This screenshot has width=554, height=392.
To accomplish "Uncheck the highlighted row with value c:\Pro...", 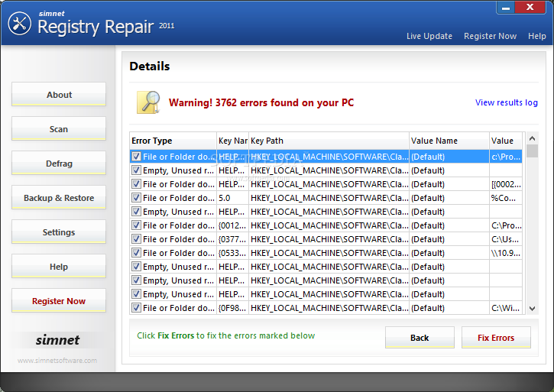I will tap(136, 157).
